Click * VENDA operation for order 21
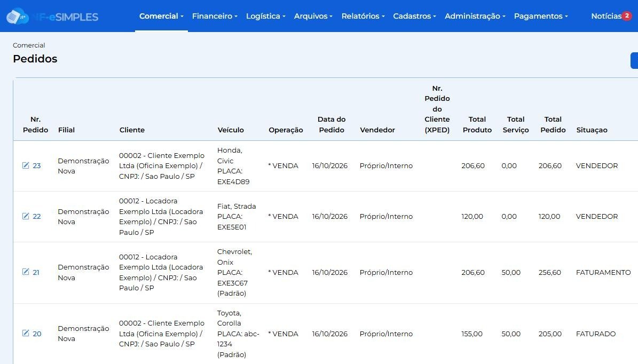 click(x=283, y=272)
